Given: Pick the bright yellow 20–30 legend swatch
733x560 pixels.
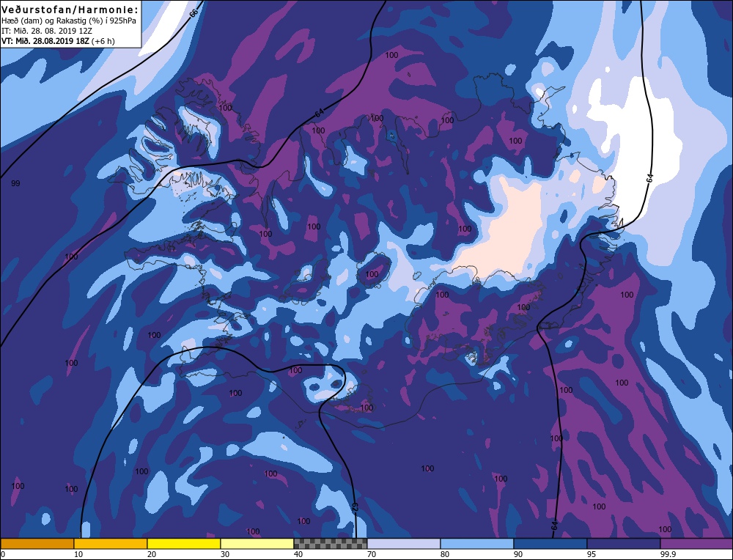Looking at the screenshot, I should click(x=184, y=543).
